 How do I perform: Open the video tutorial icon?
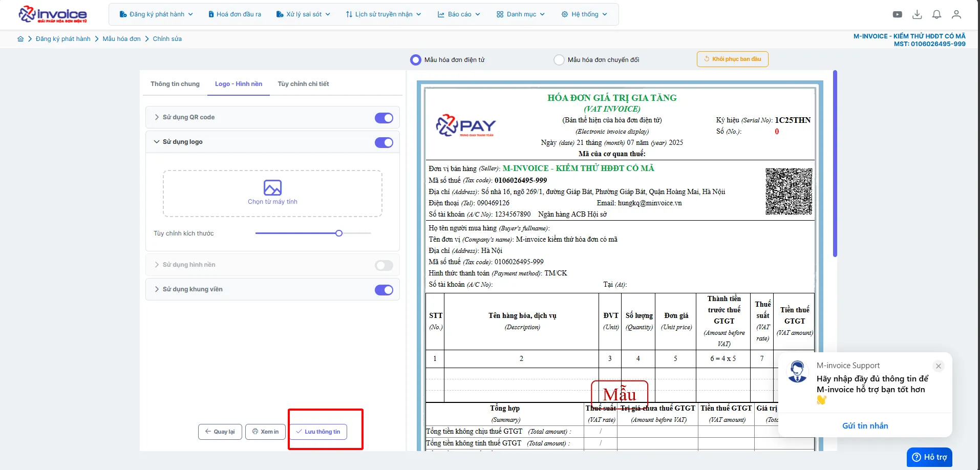[898, 14]
